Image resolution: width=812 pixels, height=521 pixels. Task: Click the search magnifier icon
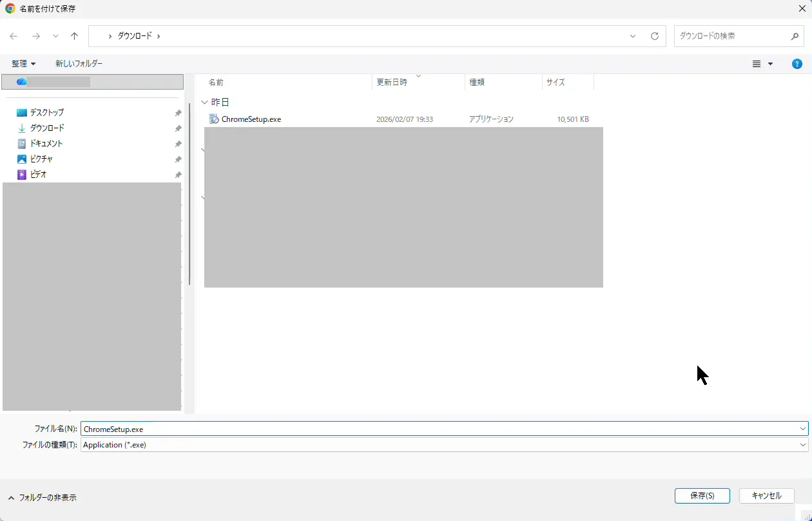click(795, 36)
